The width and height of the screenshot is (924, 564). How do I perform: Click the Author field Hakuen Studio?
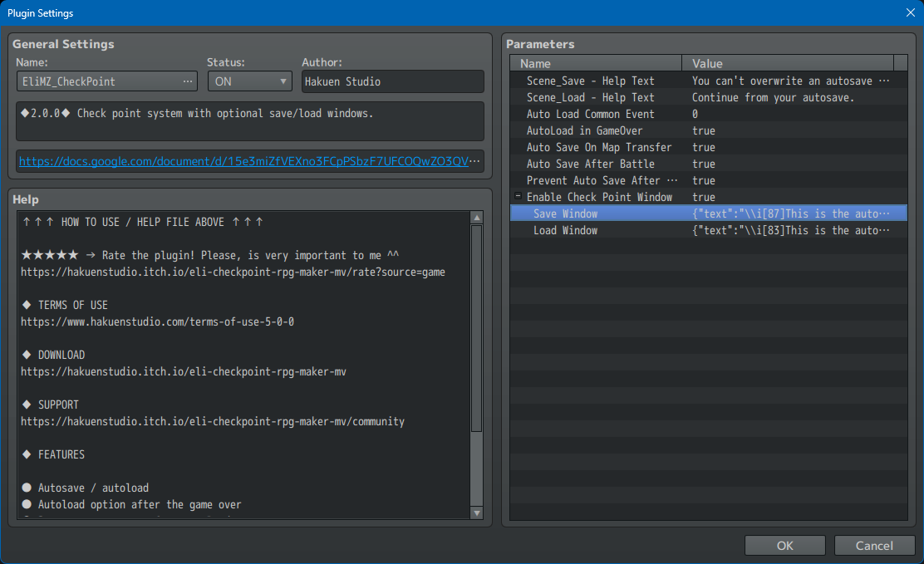(392, 81)
